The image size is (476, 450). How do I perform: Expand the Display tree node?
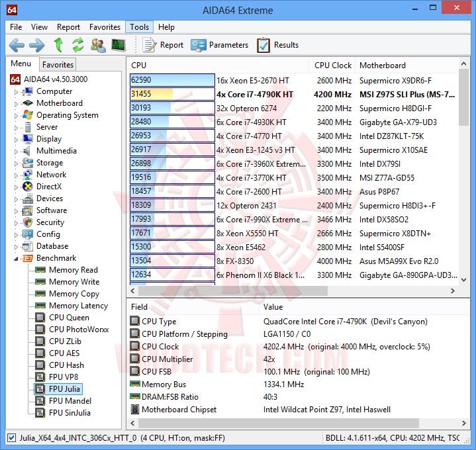pyautogui.click(x=16, y=139)
